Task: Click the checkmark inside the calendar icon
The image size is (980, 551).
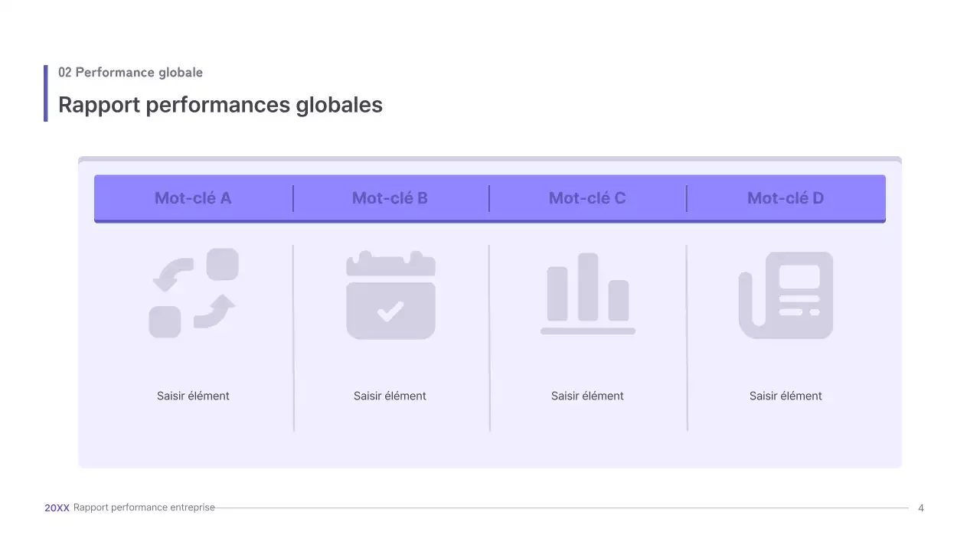Action: coord(390,311)
